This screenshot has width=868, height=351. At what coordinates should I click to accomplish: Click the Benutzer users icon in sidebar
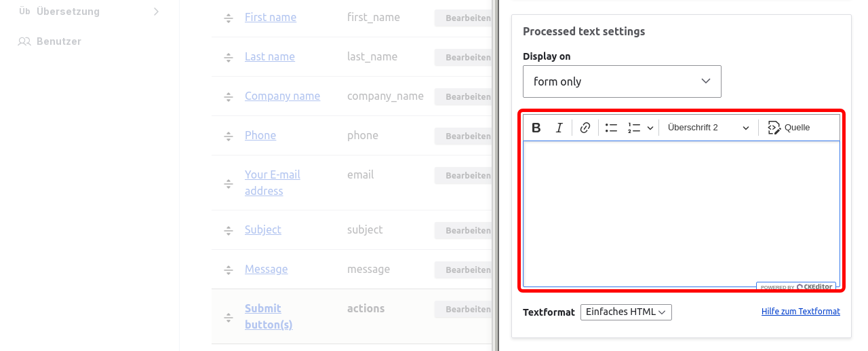(24, 41)
